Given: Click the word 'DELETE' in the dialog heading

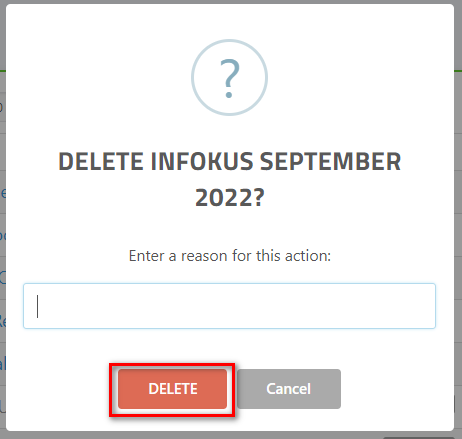Looking at the screenshot, I should [101, 162].
